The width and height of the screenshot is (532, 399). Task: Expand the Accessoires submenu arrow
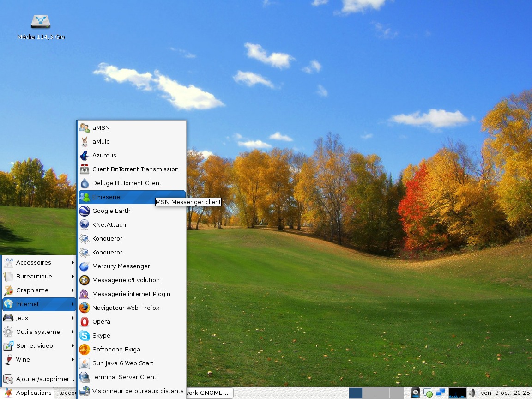(73, 263)
